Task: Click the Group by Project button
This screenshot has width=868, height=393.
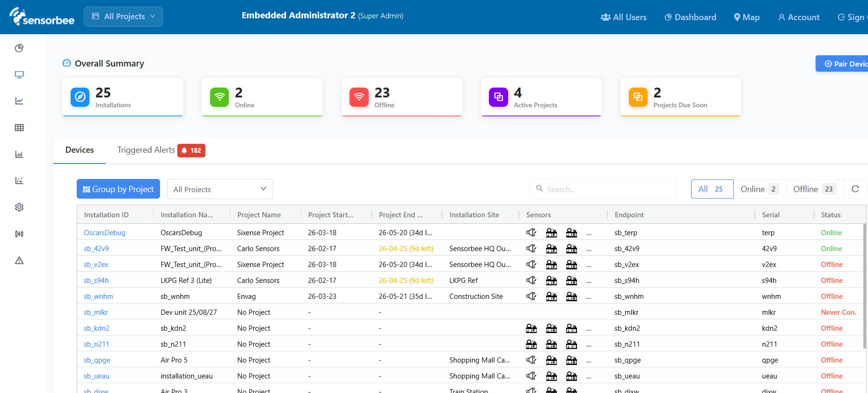Action: pos(118,189)
